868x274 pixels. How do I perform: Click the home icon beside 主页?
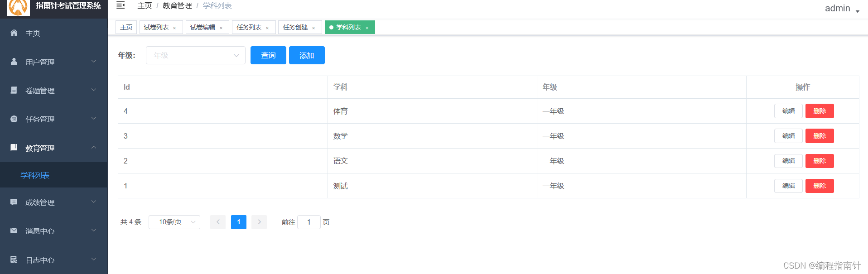14,33
